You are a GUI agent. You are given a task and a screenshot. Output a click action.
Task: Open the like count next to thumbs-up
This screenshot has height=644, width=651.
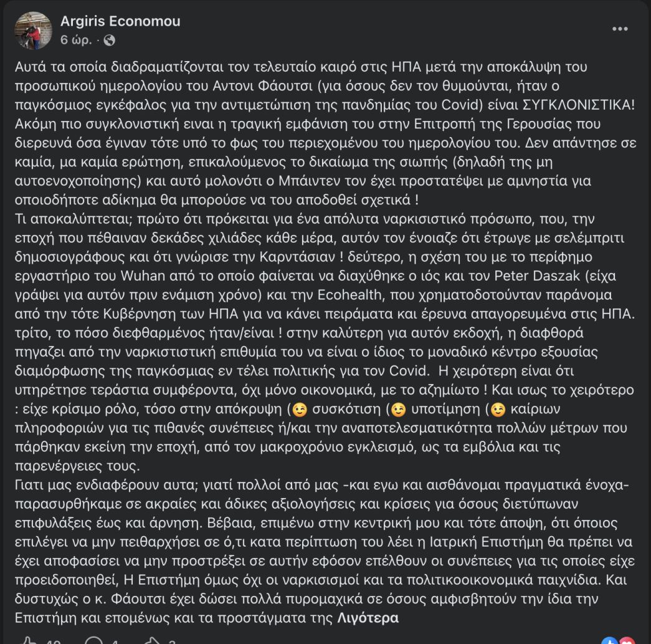pos(53,642)
